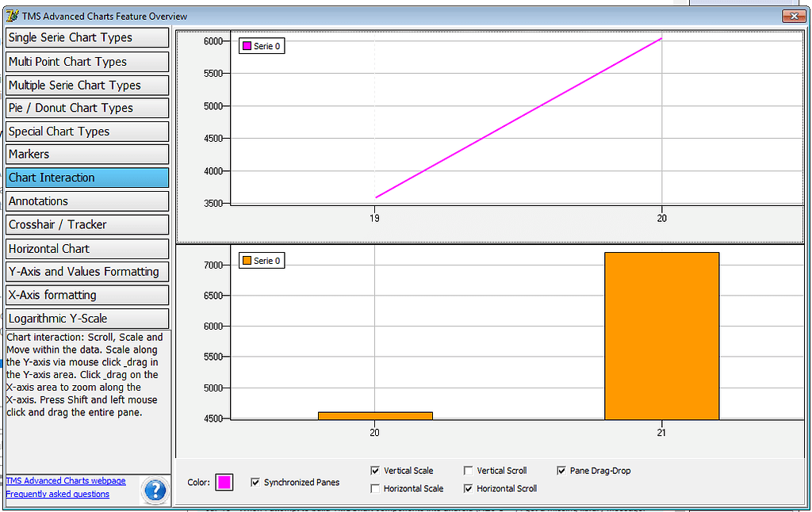Enable Vertical Scroll

pyautogui.click(x=468, y=470)
